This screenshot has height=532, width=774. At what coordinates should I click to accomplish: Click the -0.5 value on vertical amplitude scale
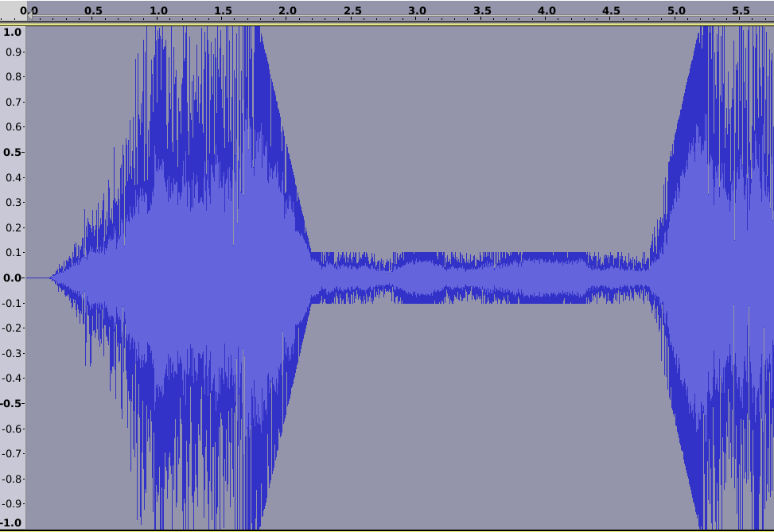11,403
